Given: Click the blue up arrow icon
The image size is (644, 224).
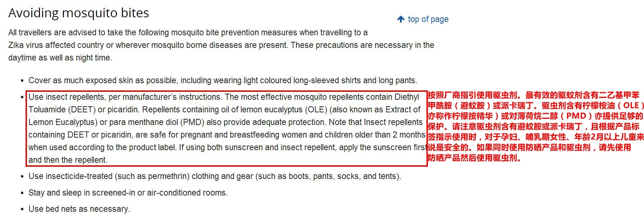Looking at the screenshot, I should pyautogui.click(x=401, y=19).
